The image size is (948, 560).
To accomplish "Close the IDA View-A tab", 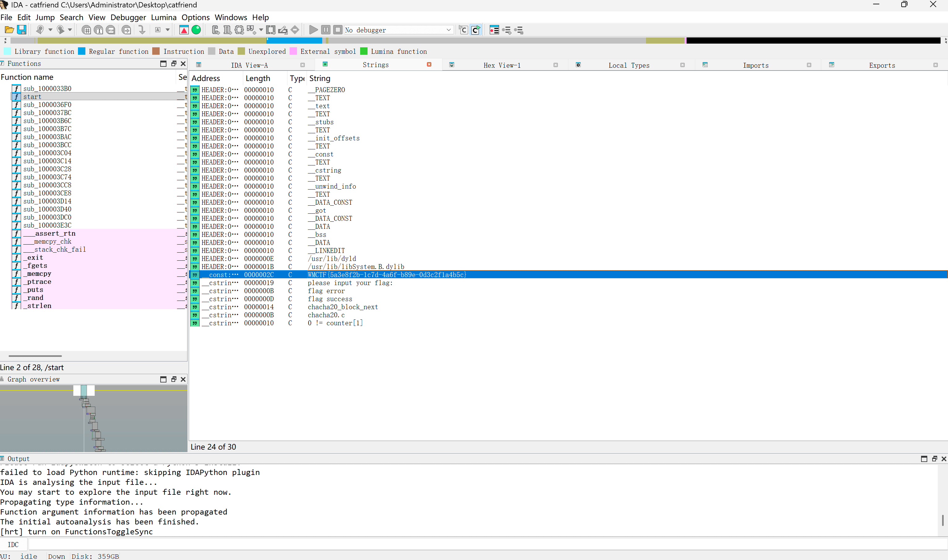I will pos(302,65).
